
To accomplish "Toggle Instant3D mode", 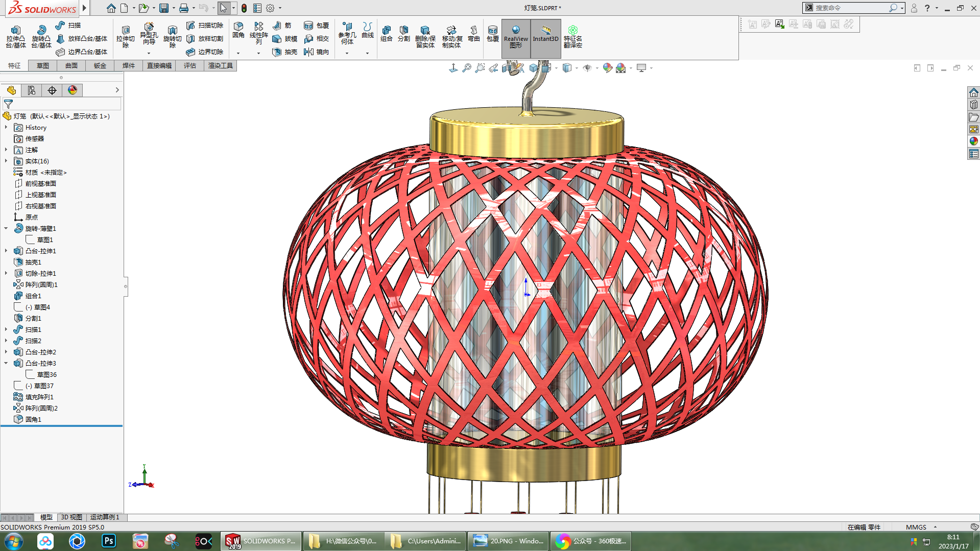I will [x=545, y=38].
